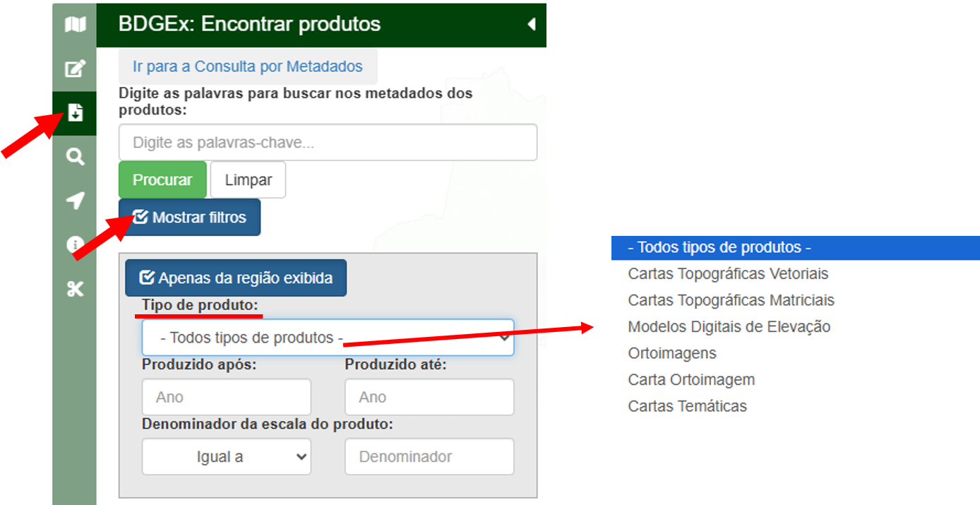
Task: Pick Ortoimagens from the product list
Action: pyautogui.click(x=671, y=353)
